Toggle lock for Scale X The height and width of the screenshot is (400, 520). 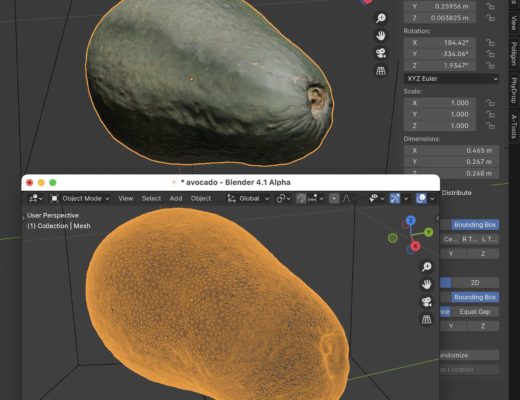click(490, 103)
